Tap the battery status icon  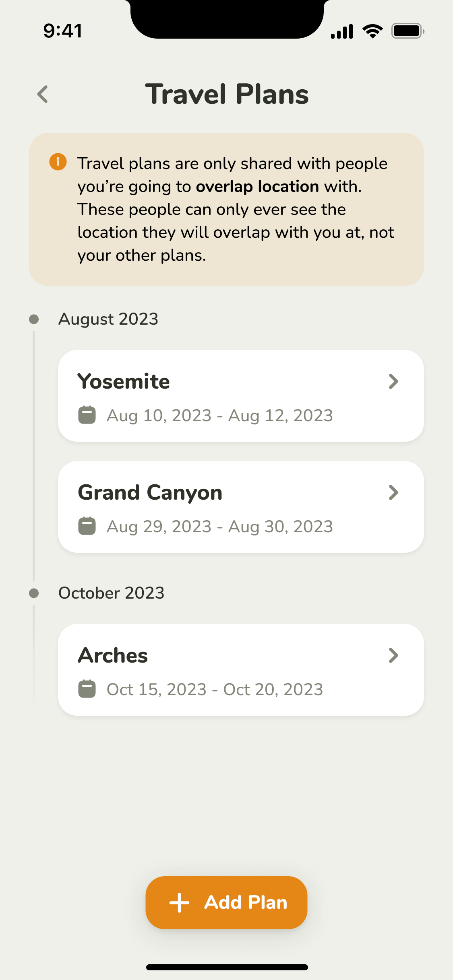point(407,31)
